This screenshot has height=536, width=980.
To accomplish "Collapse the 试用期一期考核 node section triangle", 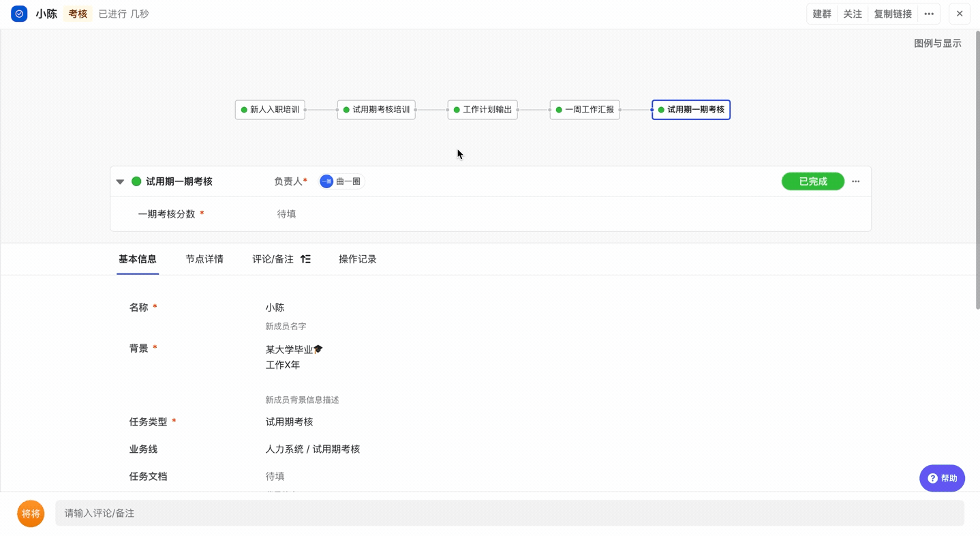I will pos(120,181).
